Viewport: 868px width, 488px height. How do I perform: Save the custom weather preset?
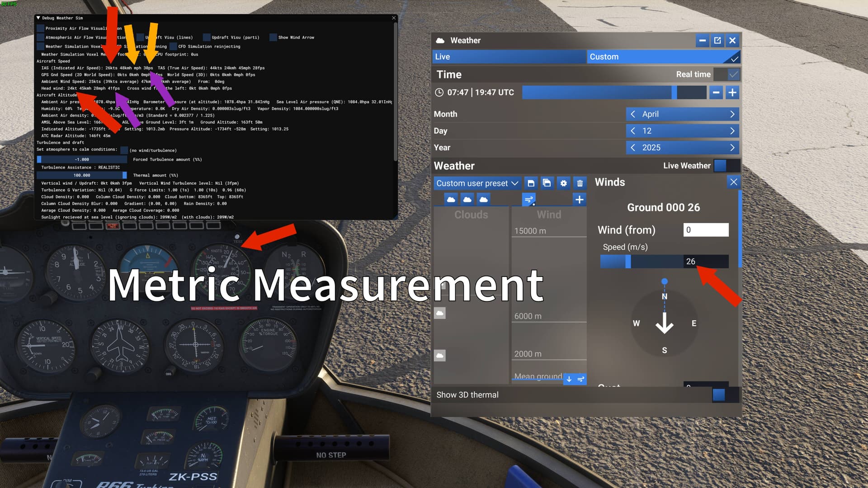[531, 183]
